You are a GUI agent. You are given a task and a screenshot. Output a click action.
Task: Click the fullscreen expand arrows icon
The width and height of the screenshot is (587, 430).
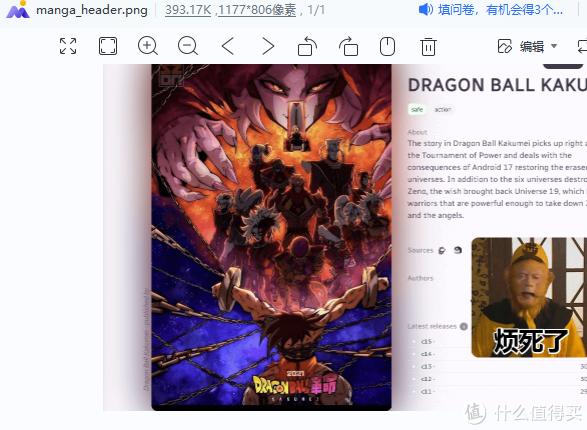coord(68,46)
